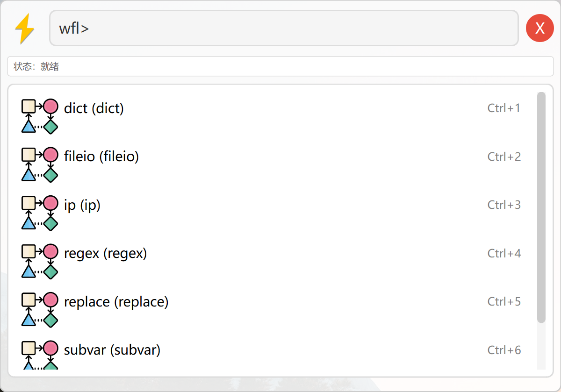The height and width of the screenshot is (392, 561).
Task: Click the workflow icon beside replace
Action: click(x=40, y=310)
